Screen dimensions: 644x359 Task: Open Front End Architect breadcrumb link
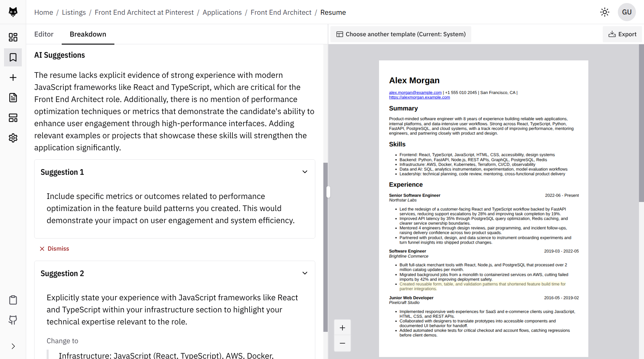[x=281, y=12]
